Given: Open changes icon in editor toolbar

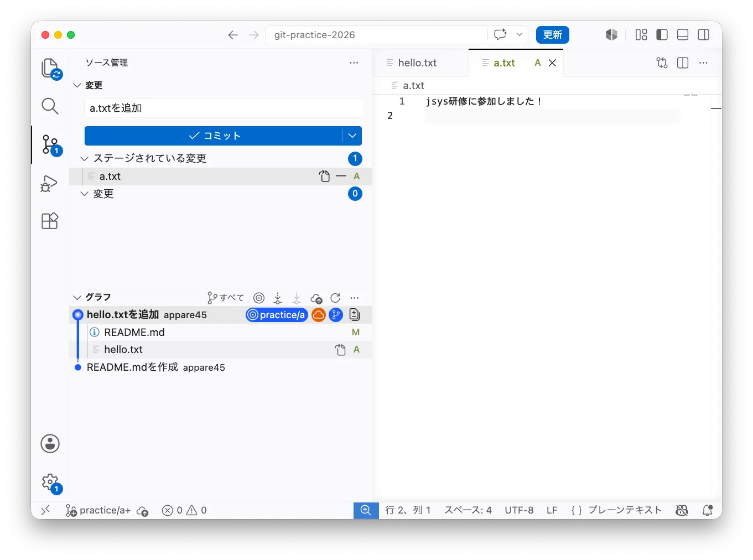Looking at the screenshot, I should coord(662,63).
